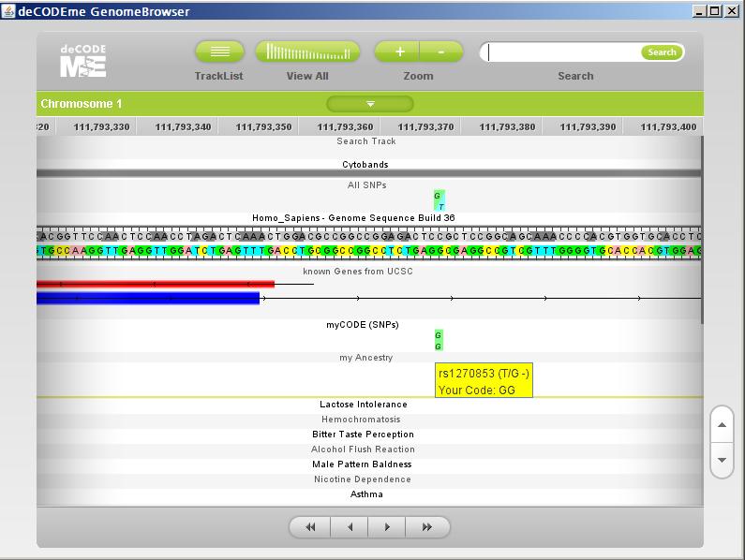
Task: Move tracks up with up arrow
Action: [x=722, y=424]
